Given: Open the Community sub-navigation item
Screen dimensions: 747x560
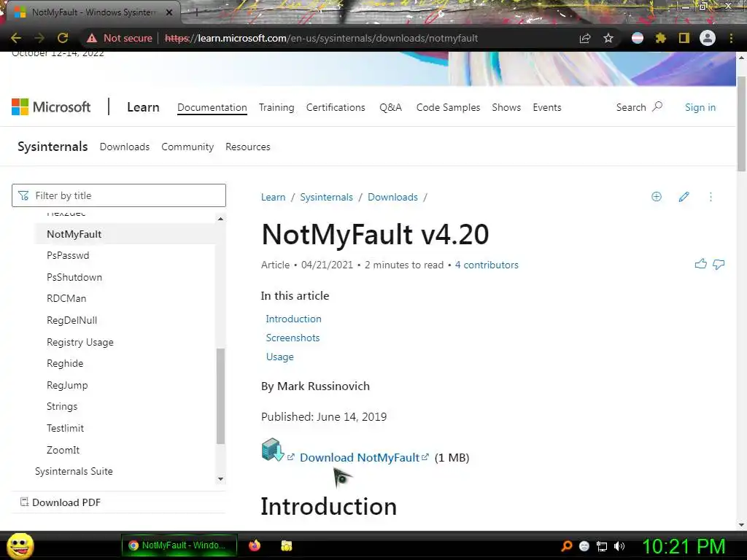Looking at the screenshot, I should [x=187, y=147].
